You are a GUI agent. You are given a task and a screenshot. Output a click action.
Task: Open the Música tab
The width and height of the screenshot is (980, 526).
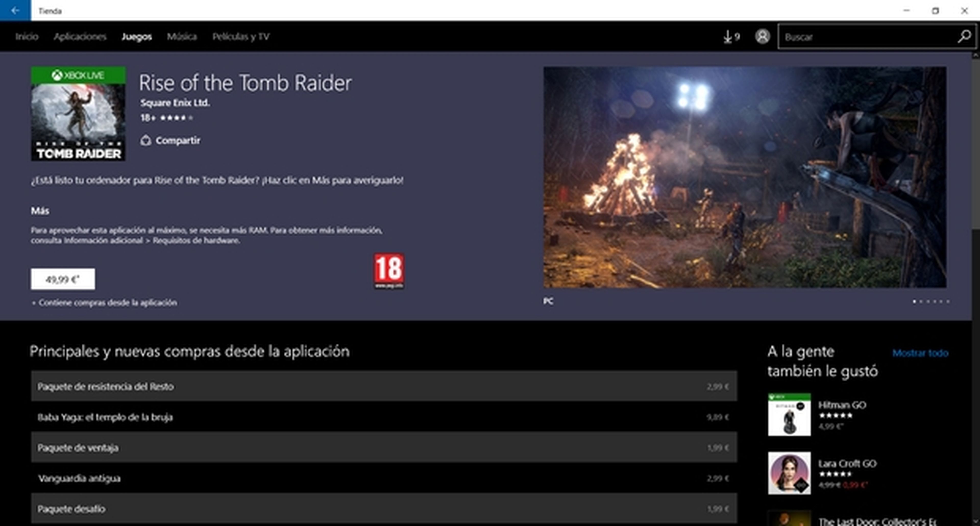pyautogui.click(x=182, y=36)
